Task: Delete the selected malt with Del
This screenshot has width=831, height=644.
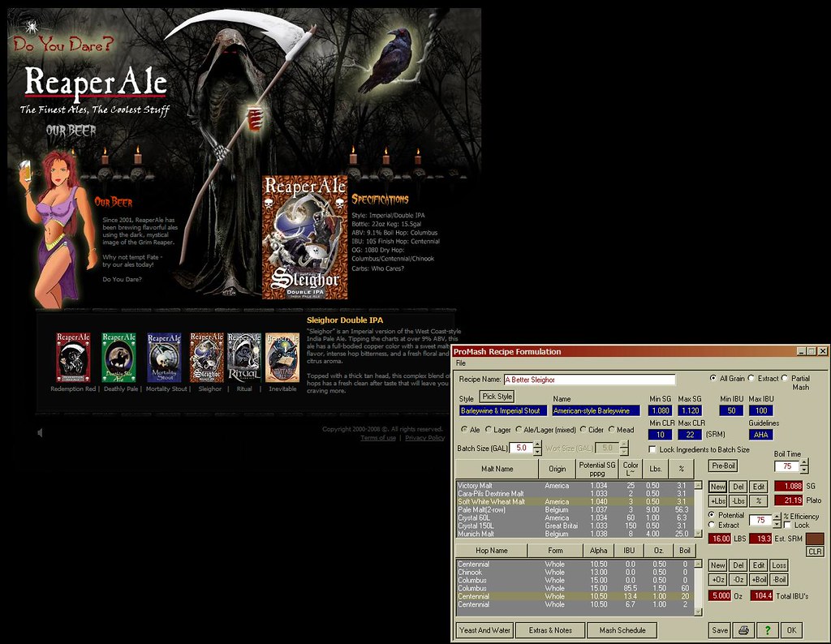Action: click(738, 487)
